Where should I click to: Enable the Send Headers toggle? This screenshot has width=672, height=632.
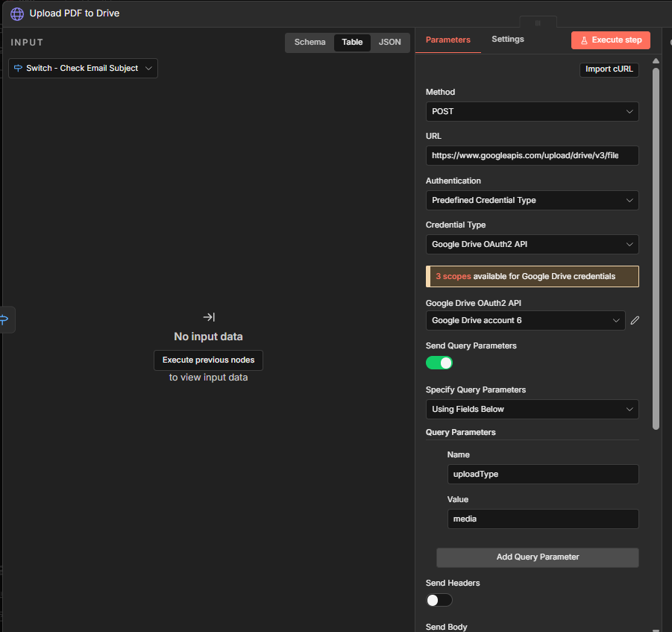click(x=439, y=600)
